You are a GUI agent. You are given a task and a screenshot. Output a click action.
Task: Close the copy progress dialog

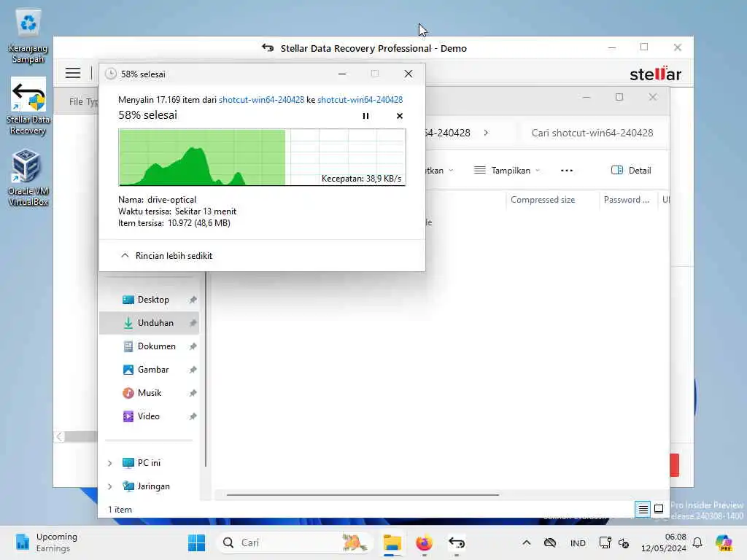pos(409,74)
